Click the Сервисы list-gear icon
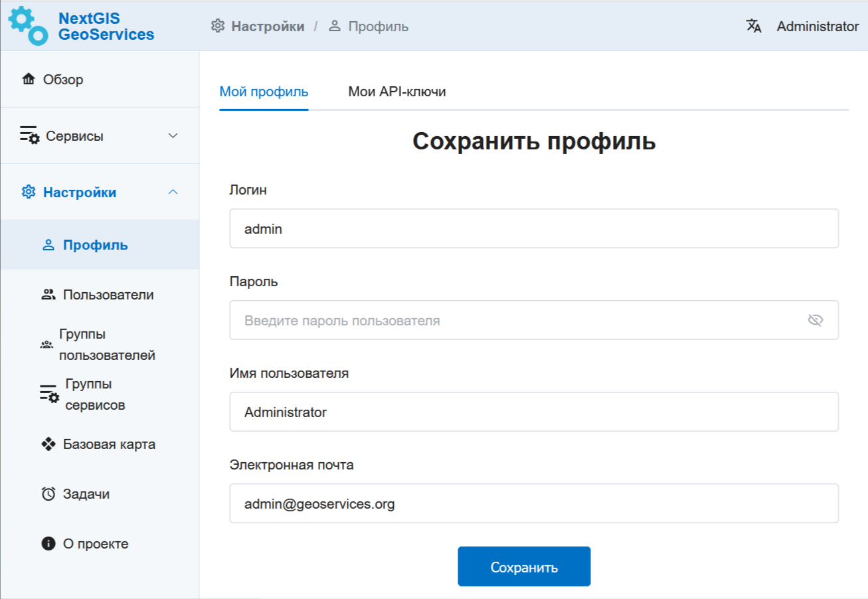This screenshot has width=868, height=599. (30, 135)
